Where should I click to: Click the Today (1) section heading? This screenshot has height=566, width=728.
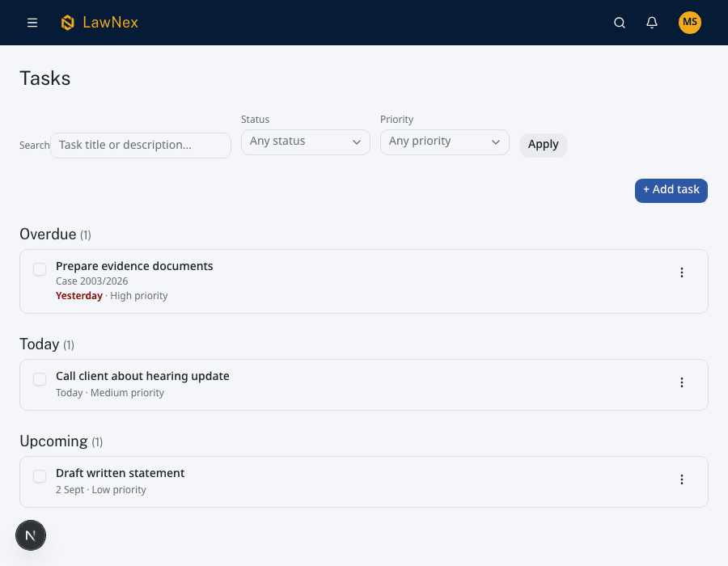coord(47,344)
